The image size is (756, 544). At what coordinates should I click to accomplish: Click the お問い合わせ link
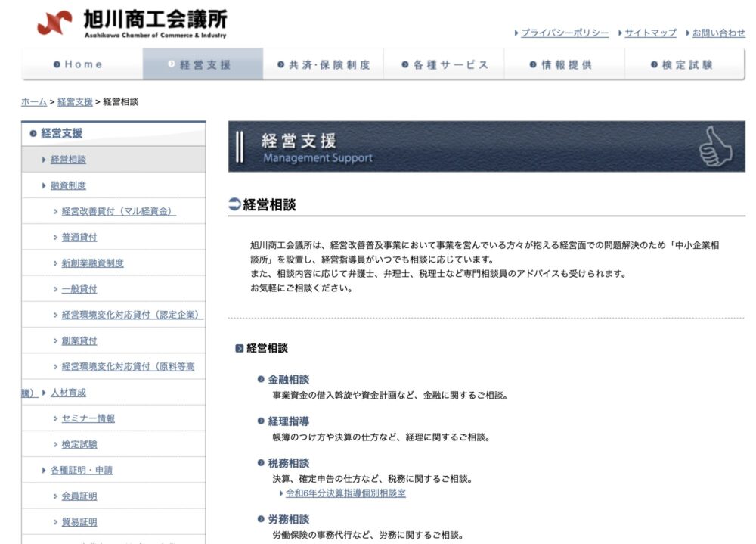(718, 33)
